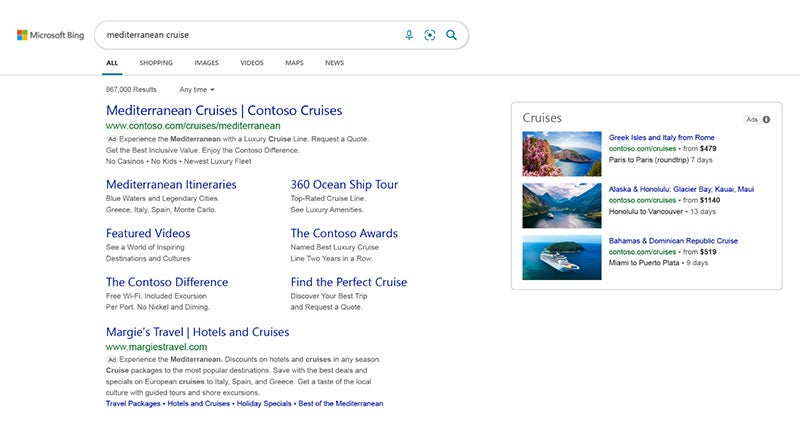Switch to the IMAGES tab
Image resolution: width=800 pixels, height=428 pixels.
coord(206,63)
